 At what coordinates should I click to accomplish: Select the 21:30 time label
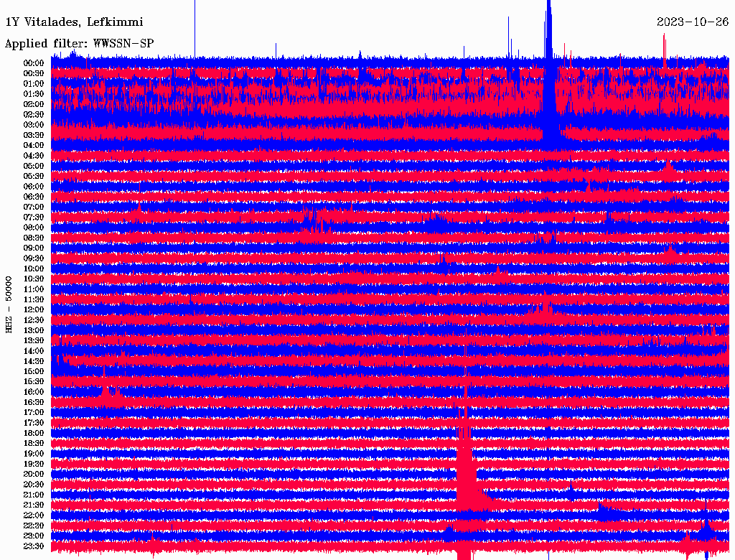[34, 505]
